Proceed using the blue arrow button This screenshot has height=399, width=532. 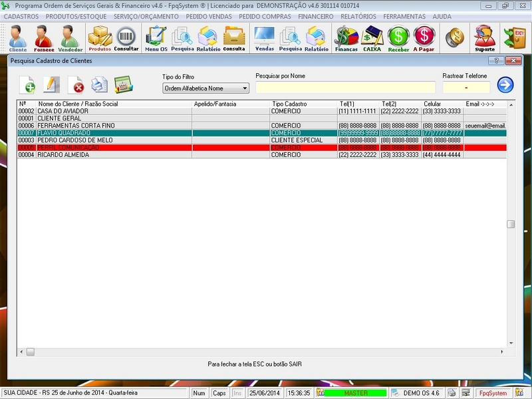504,83
